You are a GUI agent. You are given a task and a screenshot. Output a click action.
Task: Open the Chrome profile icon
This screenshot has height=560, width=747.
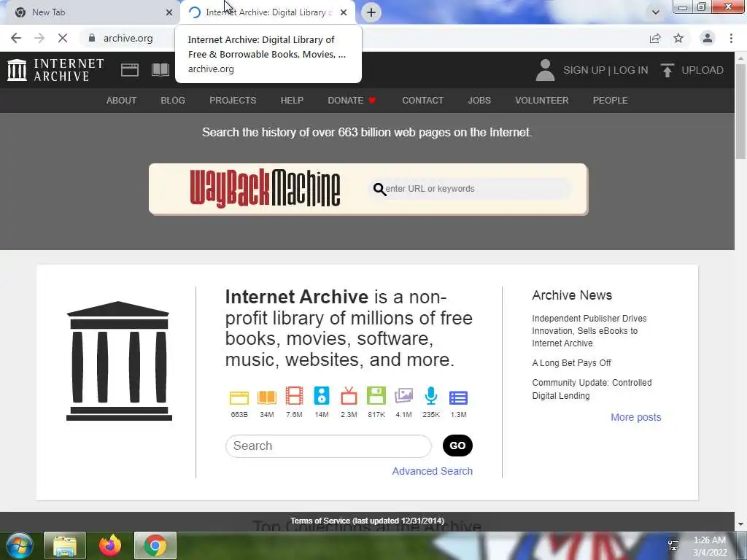click(x=708, y=38)
